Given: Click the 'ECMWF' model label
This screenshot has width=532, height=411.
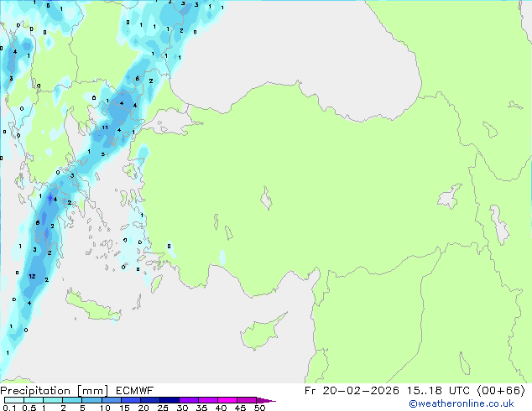Looking at the screenshot, I should coord(135,391).
